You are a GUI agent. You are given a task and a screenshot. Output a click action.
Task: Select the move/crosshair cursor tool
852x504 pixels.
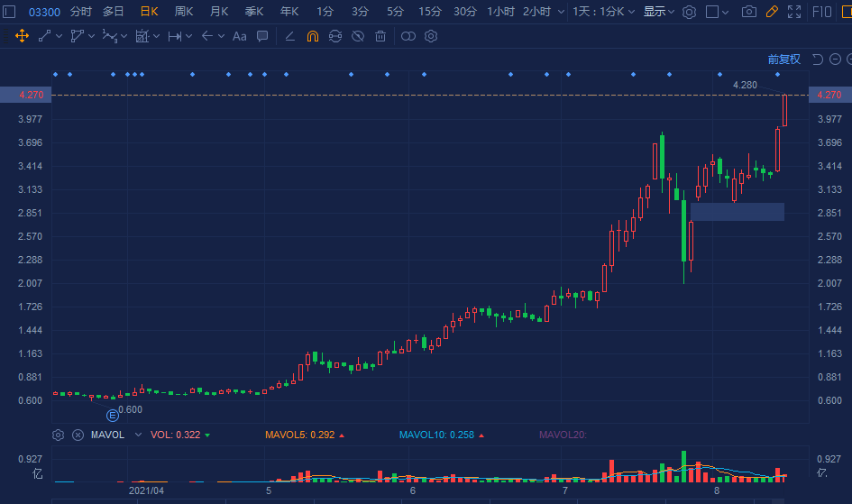[22, 36]
